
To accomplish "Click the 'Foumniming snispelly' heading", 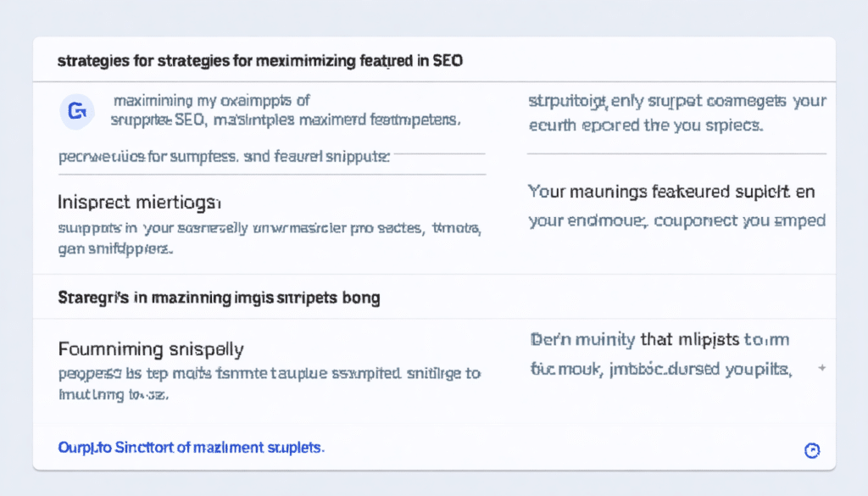I will point(151,348).
